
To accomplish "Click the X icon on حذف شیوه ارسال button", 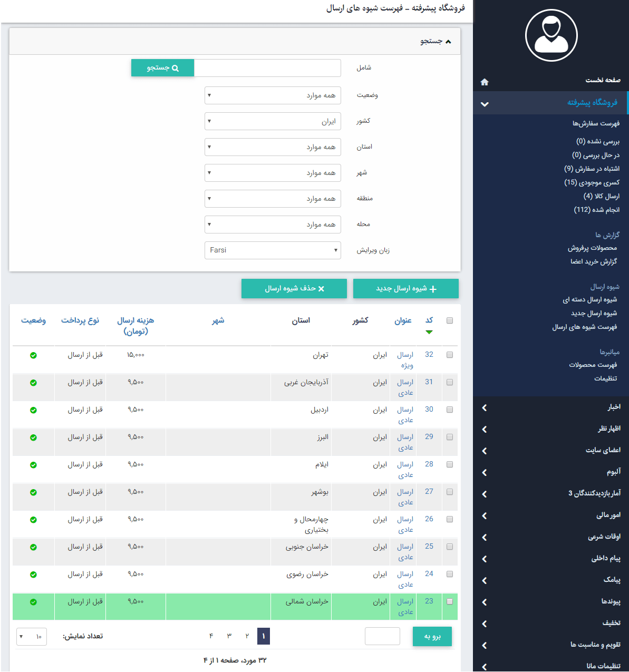I will click(x=322, y=288).
